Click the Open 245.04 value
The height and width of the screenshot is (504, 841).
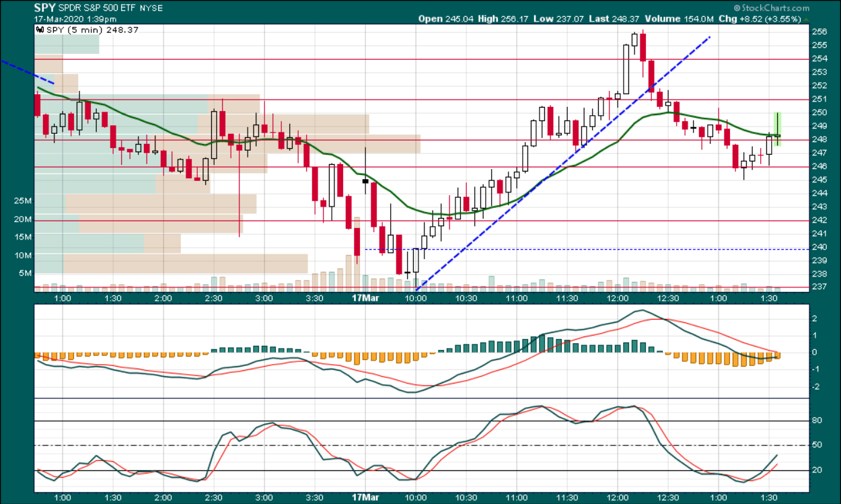tap(446, 19)
